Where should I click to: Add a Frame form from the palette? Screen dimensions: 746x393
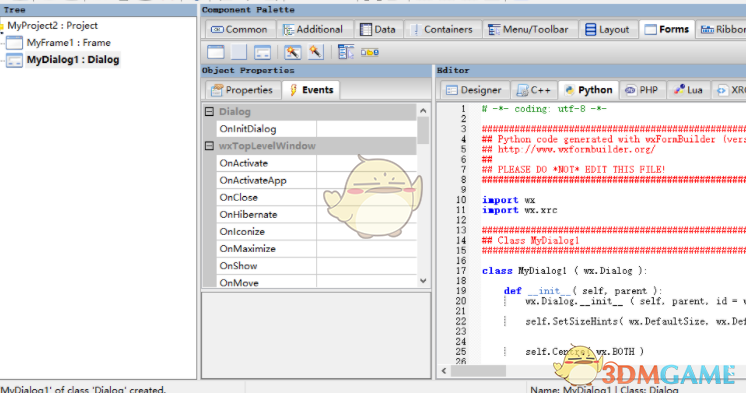[216, 52]
